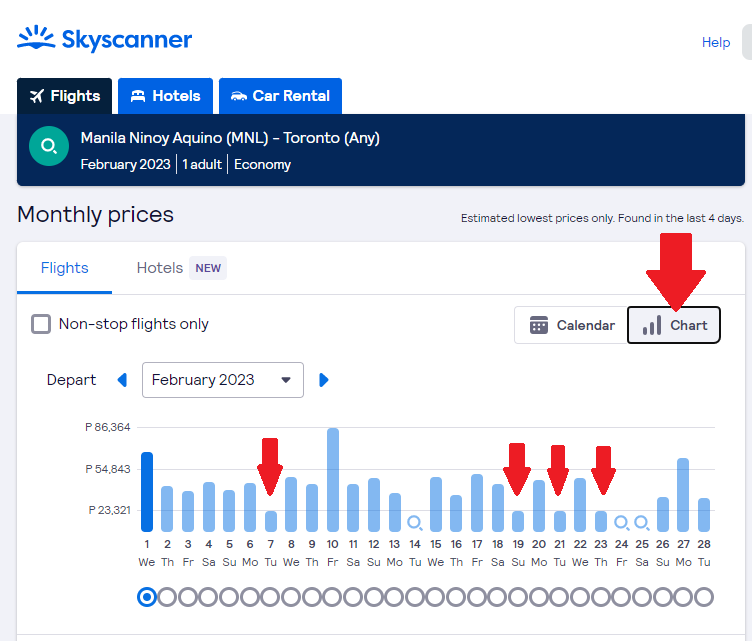Select the price bar for day 4

click(209, 507)
